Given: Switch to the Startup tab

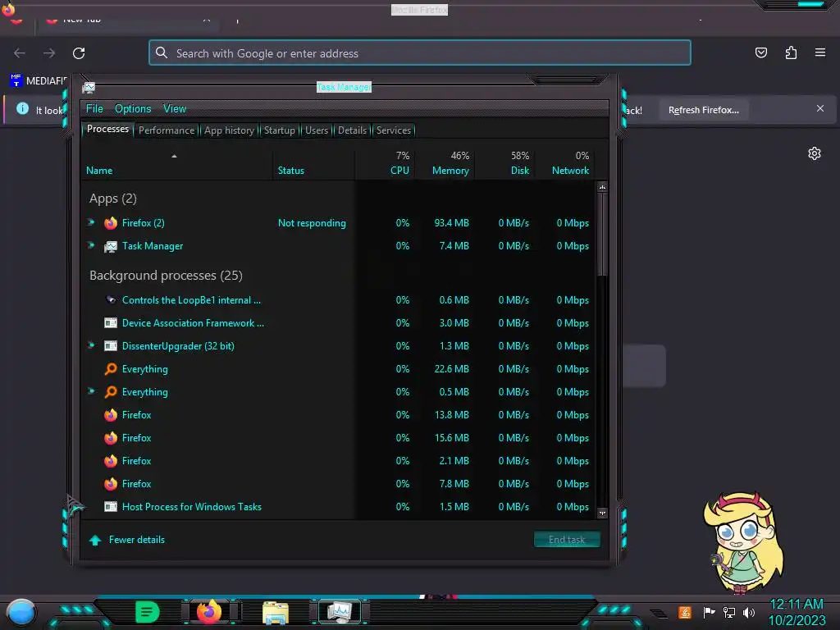Looking at the screenshot, I should (279, 130).
